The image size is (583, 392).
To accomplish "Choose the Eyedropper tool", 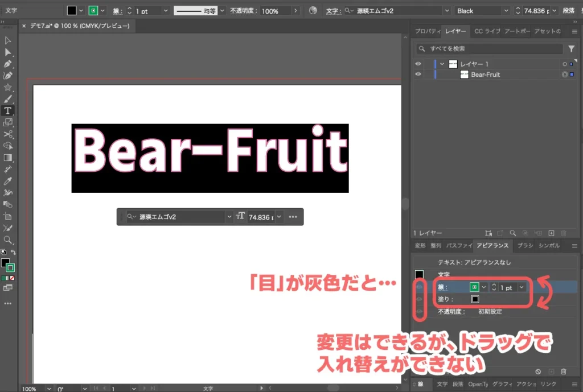I will [8, 181].
